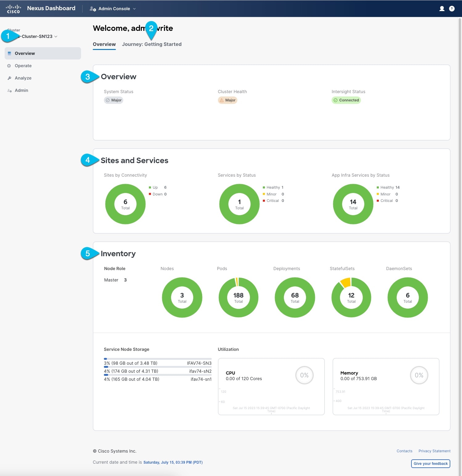The height and width of the screenshot is (476, 462).
Task: Click the System Status Major badge
Action: (113, 100)
